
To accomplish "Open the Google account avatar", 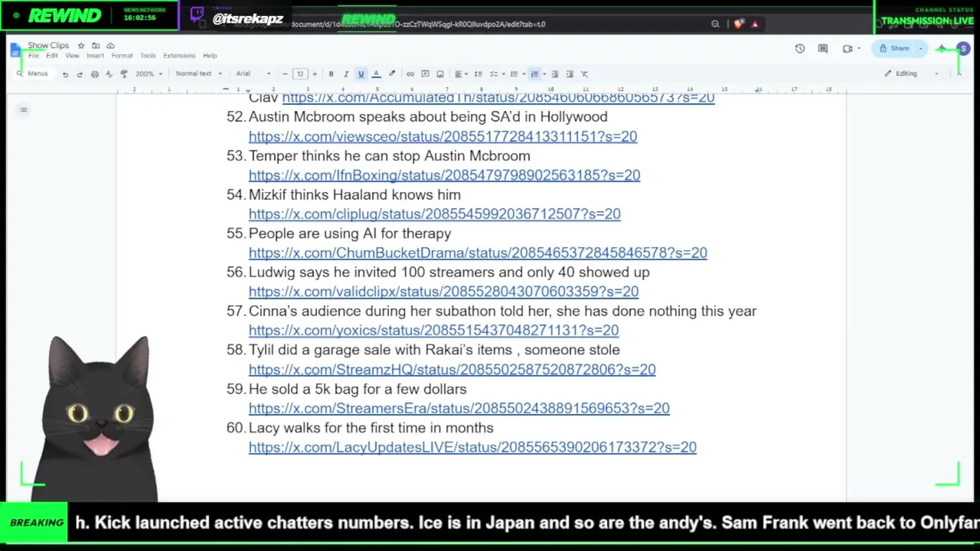I will click(x=963, y=49).
